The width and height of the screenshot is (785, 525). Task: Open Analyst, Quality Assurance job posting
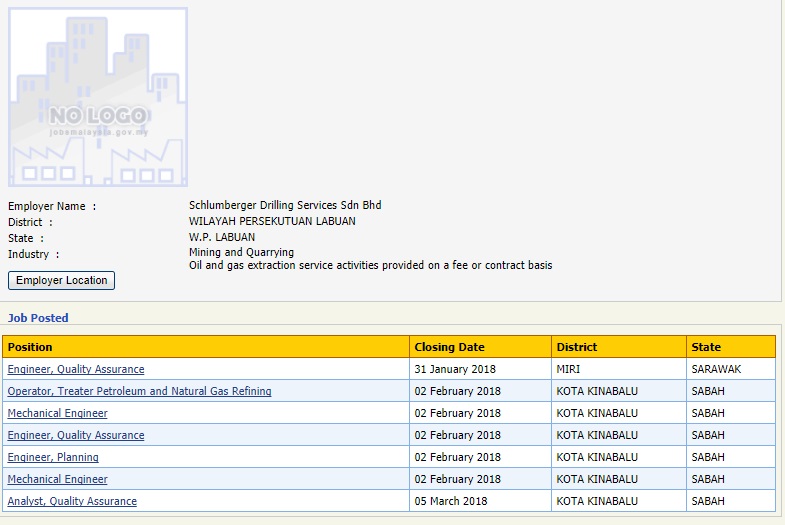(x=72, y=501)
